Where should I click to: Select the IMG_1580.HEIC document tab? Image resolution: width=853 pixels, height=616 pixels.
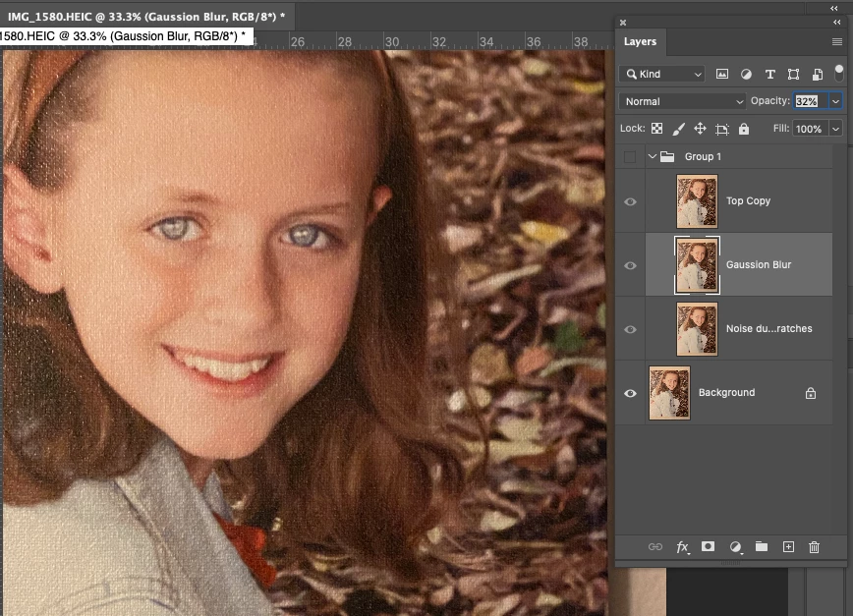click(146, 17)
